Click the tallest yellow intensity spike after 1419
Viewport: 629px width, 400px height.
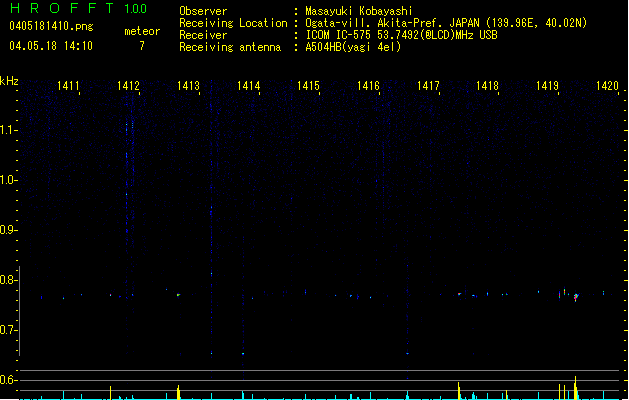click(x=575, y=388)
